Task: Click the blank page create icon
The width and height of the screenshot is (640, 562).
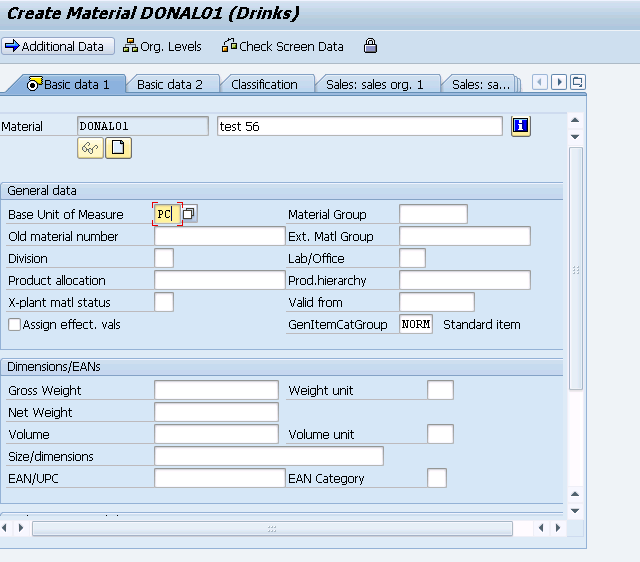Action: click(118, 148)
